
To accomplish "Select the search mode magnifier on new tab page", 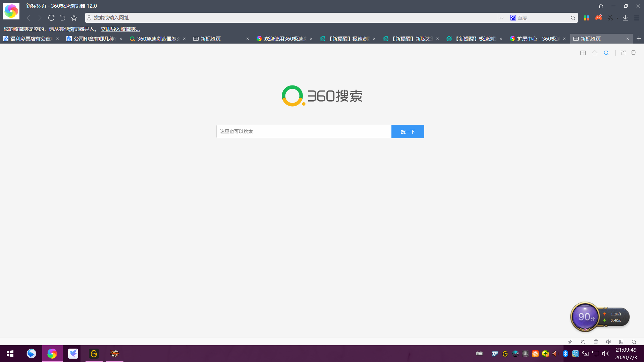I will tap(606, 53).
